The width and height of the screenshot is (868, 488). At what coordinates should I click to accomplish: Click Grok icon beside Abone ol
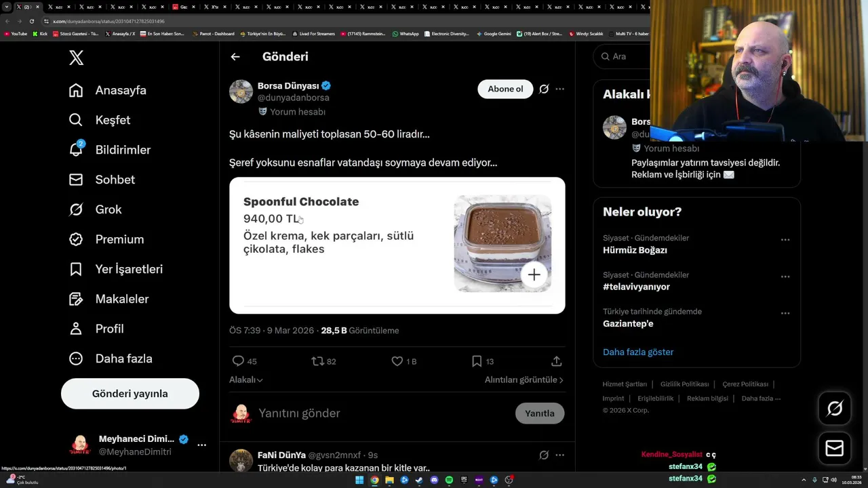(544, 89)
